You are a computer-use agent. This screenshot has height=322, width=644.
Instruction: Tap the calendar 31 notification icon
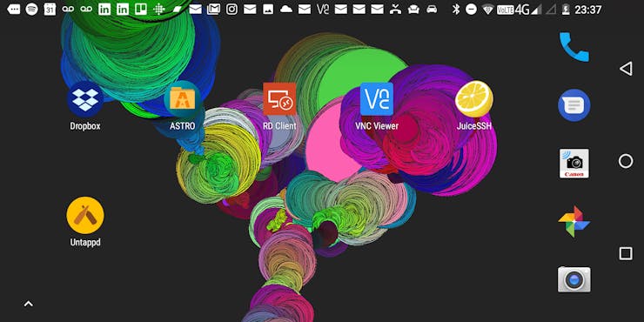(x=50, y=9)
